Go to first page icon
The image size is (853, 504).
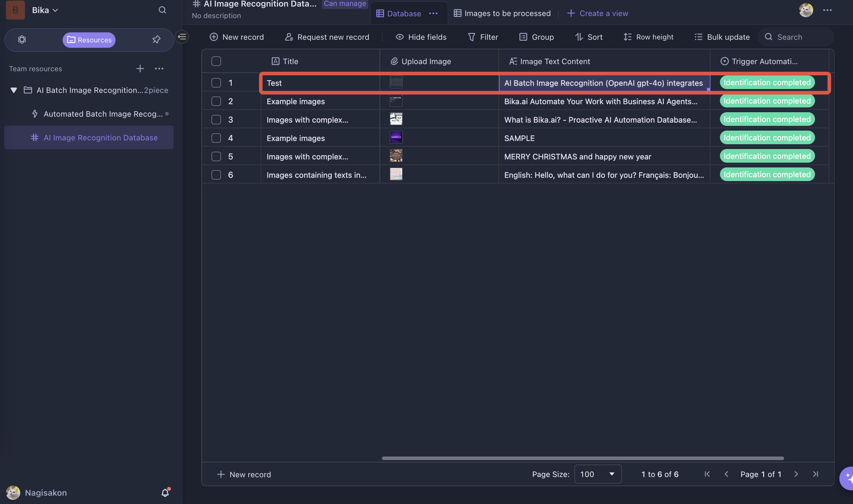[707, 474]
